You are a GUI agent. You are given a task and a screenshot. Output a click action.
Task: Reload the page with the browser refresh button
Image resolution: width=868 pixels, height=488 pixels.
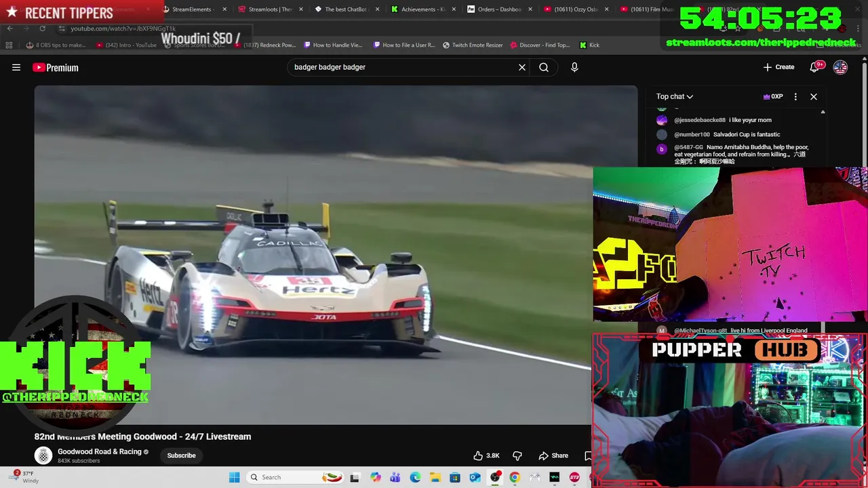click(42, 28)
